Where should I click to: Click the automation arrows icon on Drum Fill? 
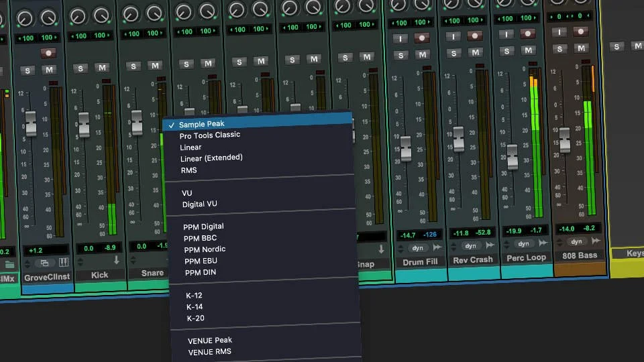tap(437, 247)
